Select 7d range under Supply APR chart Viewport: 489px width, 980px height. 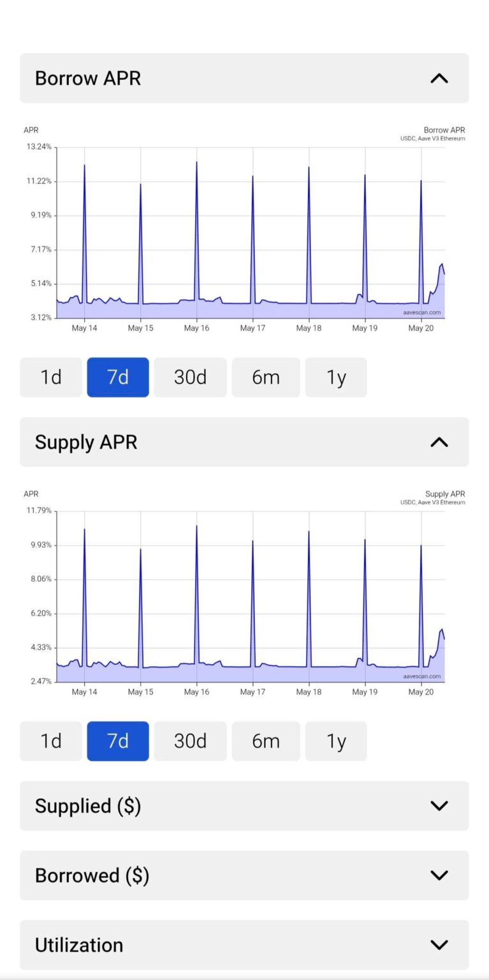(118, 741)
